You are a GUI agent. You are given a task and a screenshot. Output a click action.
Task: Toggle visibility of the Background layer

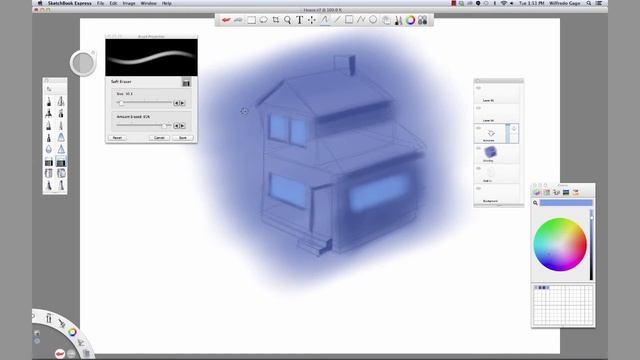(x=478, y=188)
